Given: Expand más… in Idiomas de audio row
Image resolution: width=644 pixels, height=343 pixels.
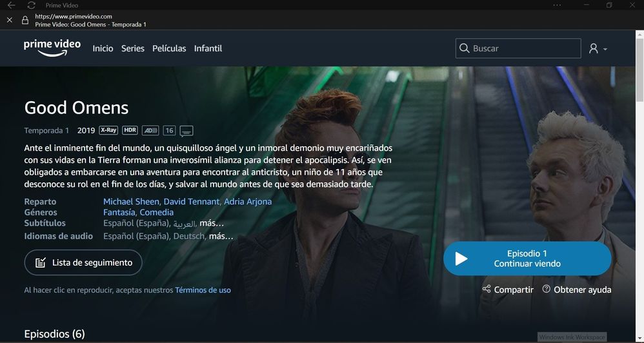Looking at the screenshot, I should 221,237.
